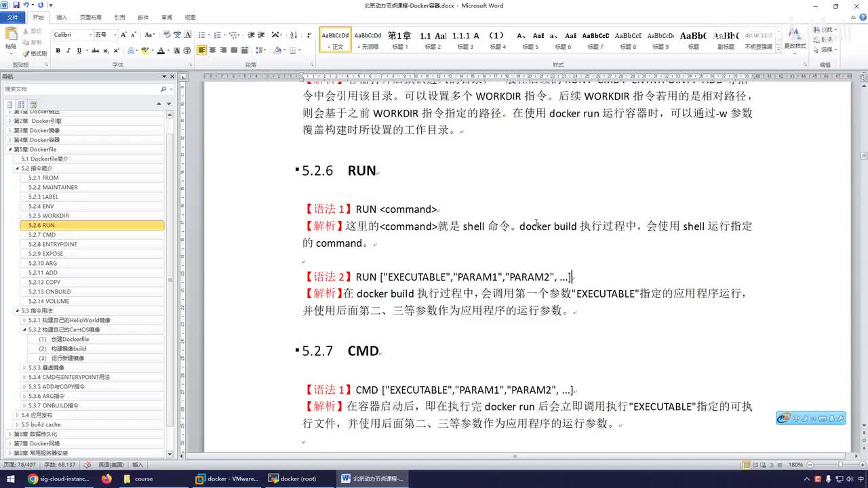
Task: Apply italic formatting
Action: [x=68, y=50]
